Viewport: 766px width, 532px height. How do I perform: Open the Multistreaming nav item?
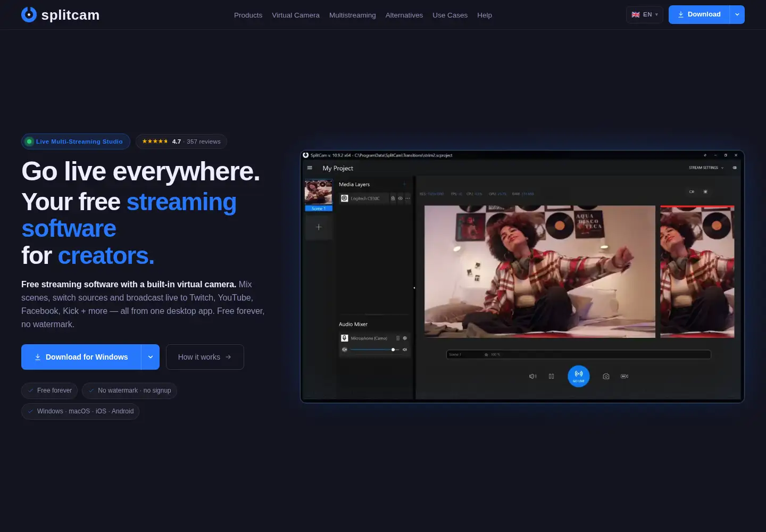[352, 15]
